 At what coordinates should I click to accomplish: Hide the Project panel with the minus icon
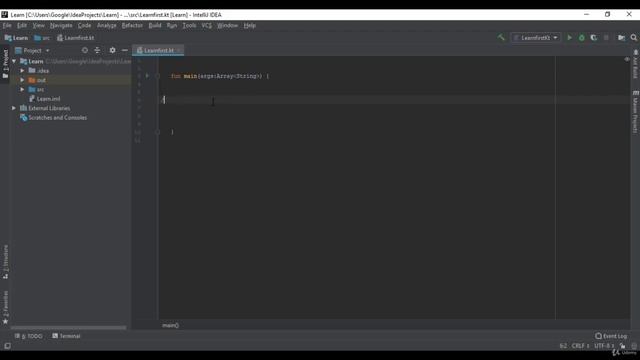pyautogui.click(x=124, y=50)
